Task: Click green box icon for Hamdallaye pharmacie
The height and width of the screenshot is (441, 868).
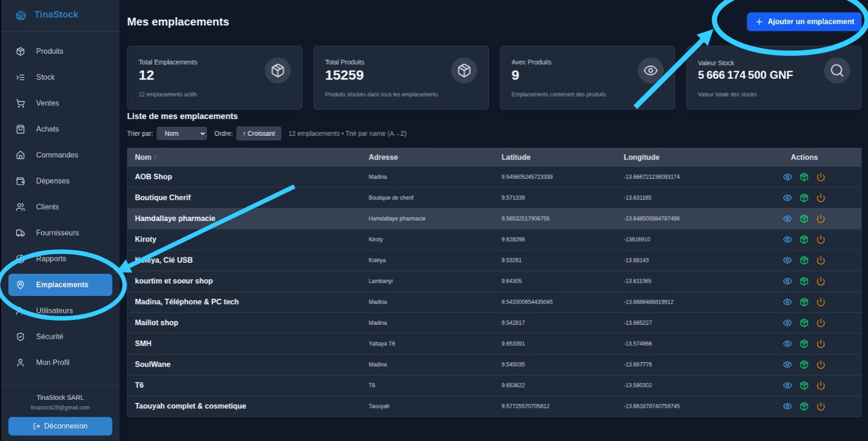Action: coord(804,219)
